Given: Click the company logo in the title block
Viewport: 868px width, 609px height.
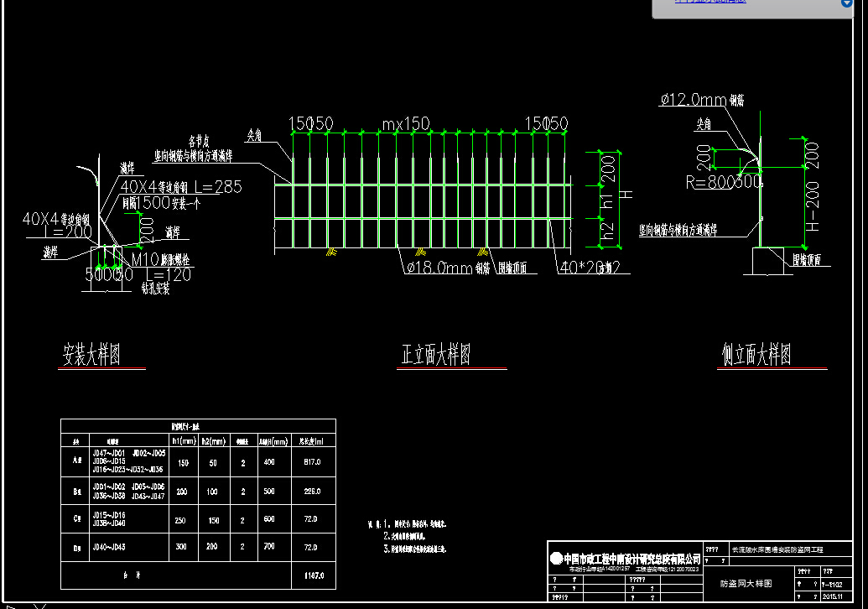Looking at the screenshot, I should [x=556, y=558].
